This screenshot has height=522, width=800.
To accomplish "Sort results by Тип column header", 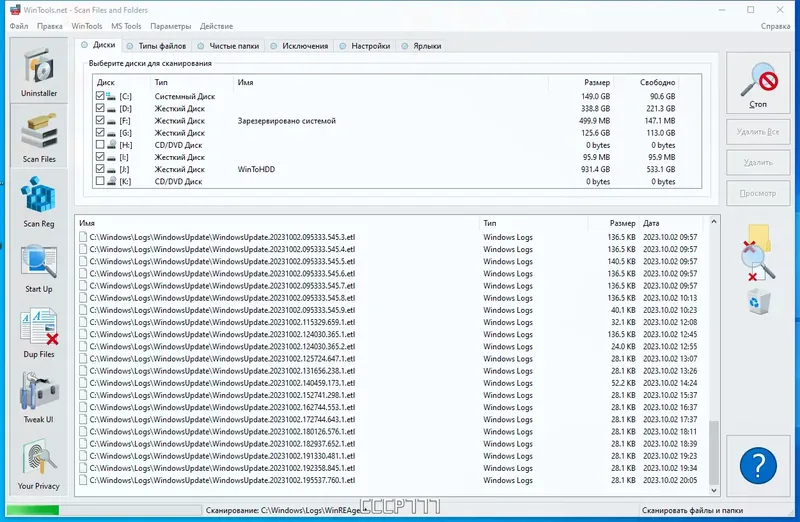I will (x=534, y=223).
